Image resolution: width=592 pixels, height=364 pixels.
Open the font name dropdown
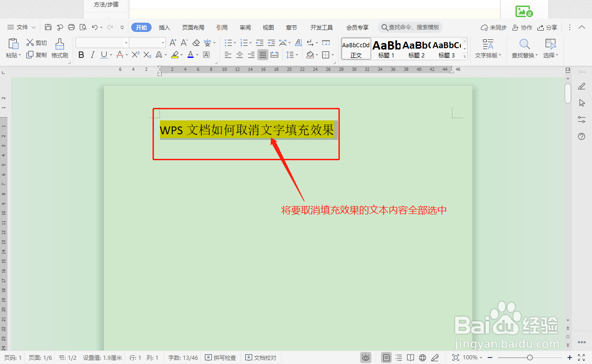coord(126,43)
